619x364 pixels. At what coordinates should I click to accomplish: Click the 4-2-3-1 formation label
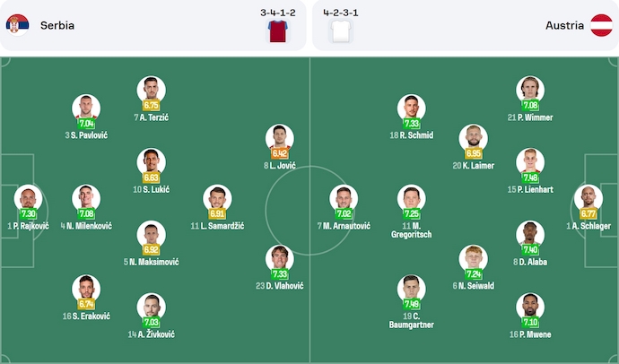tap(341, 13)
